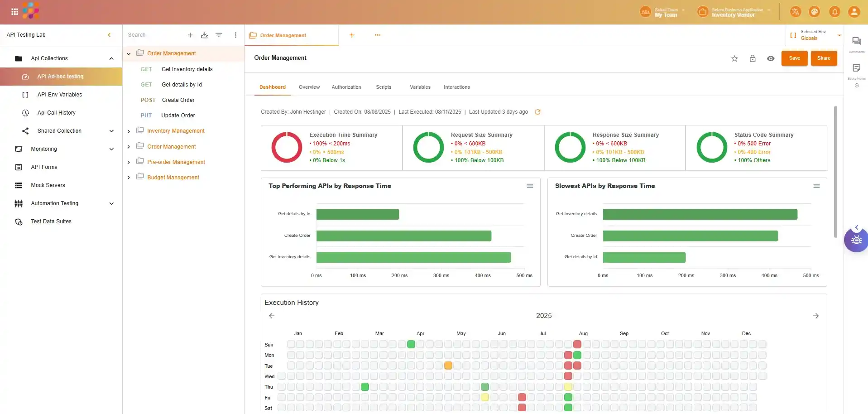
Task: Open the notifications bell icon
Action: pyautogui.click(x=834, y=12)
